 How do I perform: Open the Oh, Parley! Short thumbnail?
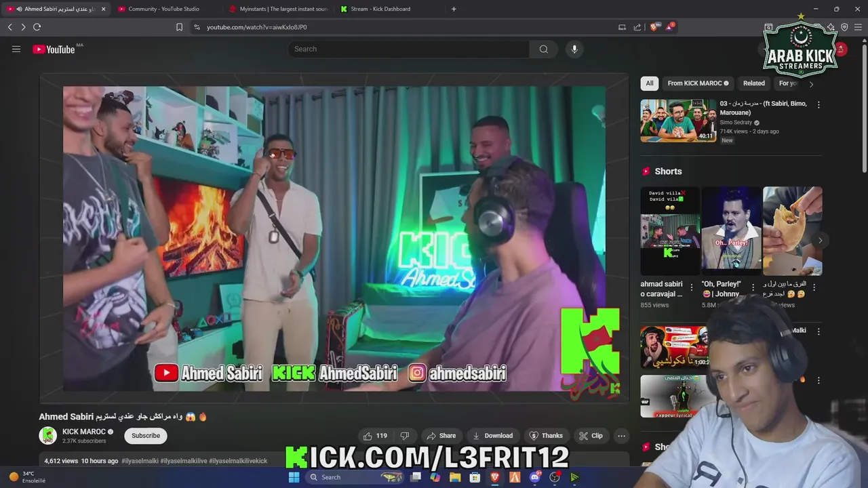click(731, 231)
